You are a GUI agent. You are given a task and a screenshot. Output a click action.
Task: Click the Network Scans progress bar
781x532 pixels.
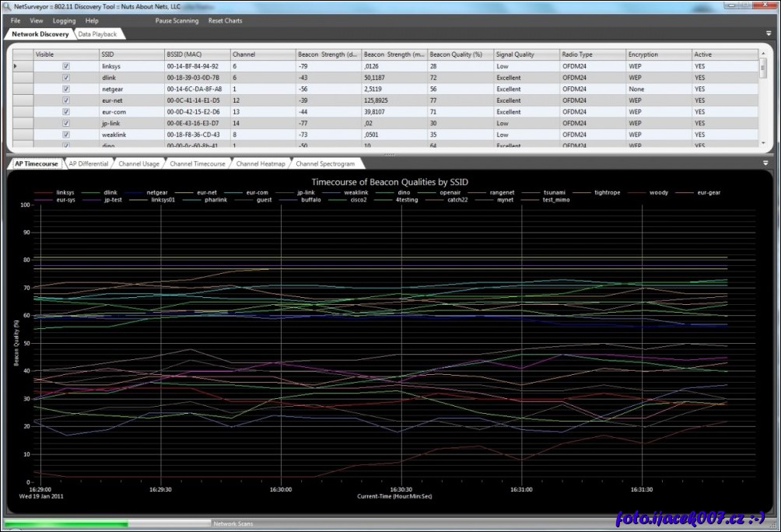pyautogui.click(x=107, y=523)
